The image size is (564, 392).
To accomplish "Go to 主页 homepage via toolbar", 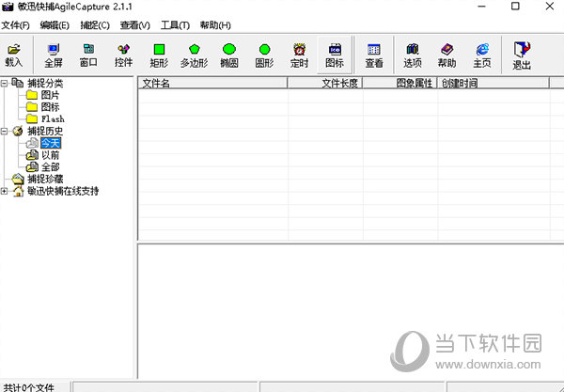I will coord(482,55).
